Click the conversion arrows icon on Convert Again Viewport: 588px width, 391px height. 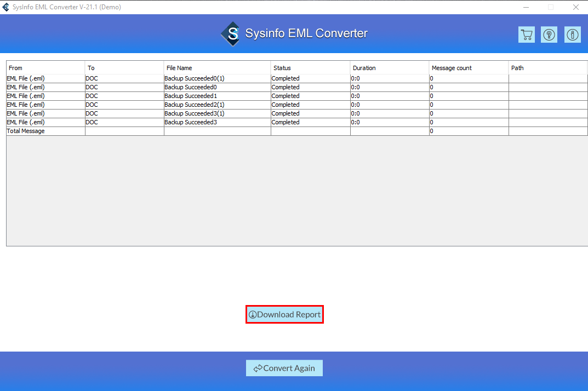[258, 368]
